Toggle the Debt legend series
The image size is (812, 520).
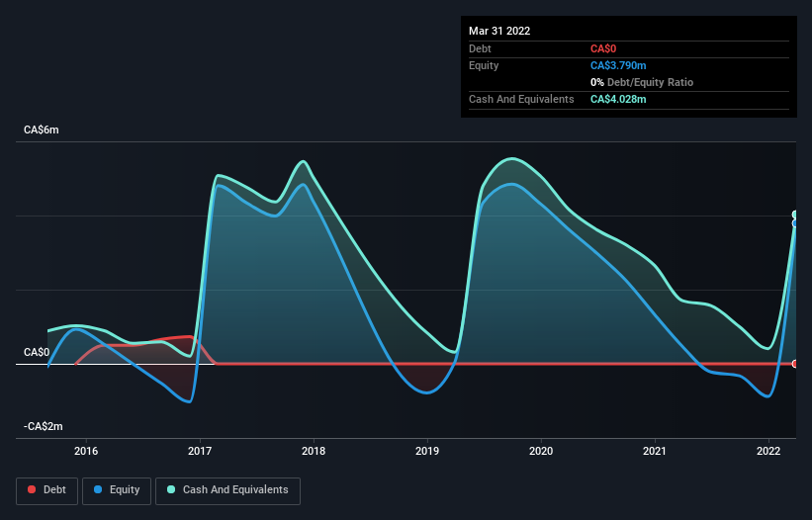coord(46,490)
